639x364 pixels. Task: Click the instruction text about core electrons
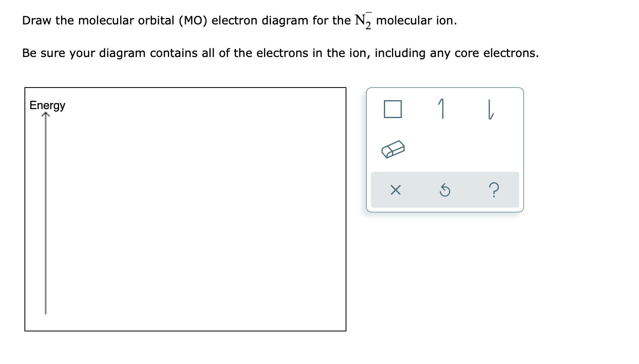280,53
